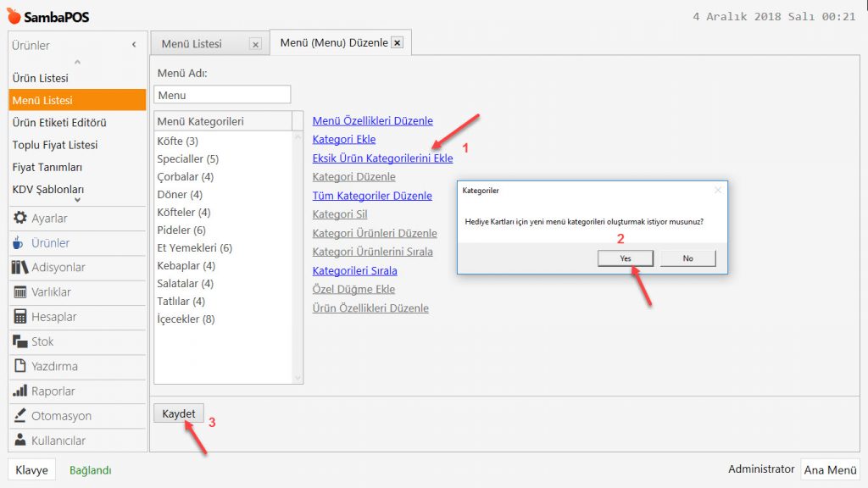Click Eksik Ürün Kategorilerini Ekle link

tap(382, 158)
